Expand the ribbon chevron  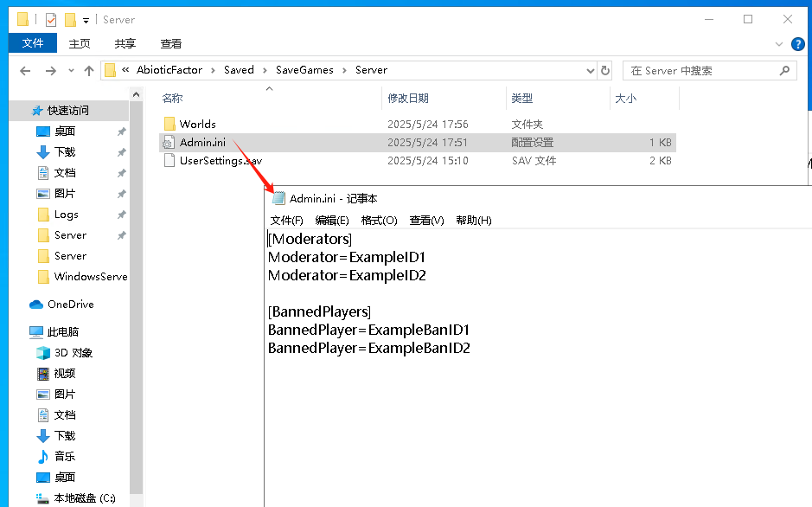[x=779, y=44]
